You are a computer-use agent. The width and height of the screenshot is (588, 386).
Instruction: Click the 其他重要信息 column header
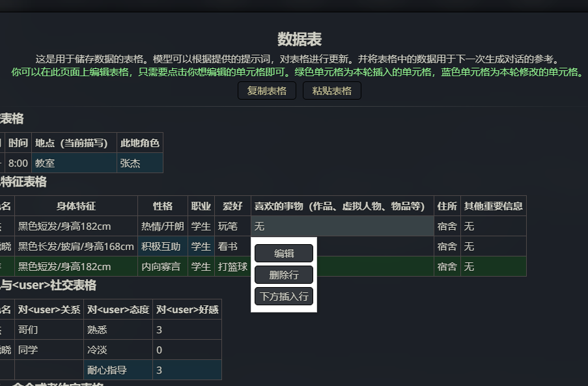[493, 206]
